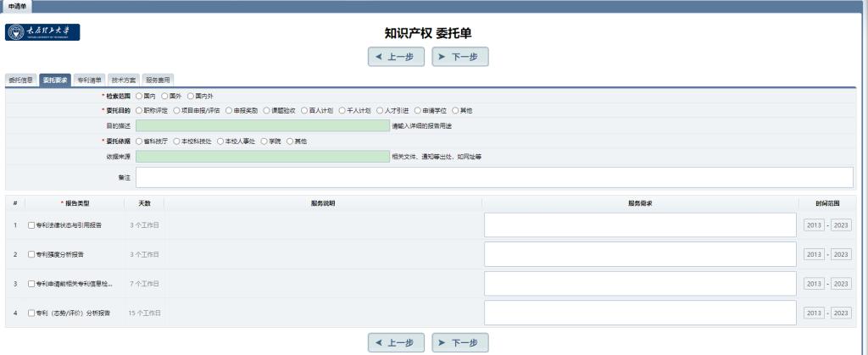
Task: Click the 备注 text box
Action: pos(494,177)
